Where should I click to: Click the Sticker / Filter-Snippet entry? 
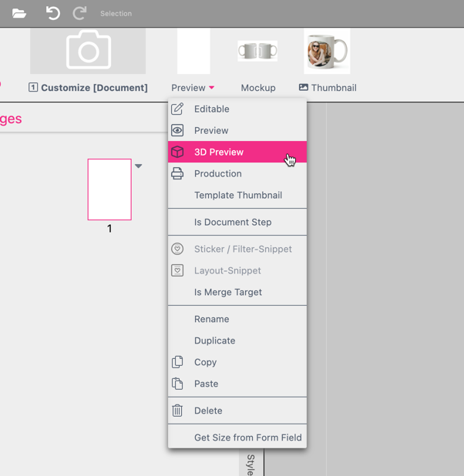[x=237, y=249]
